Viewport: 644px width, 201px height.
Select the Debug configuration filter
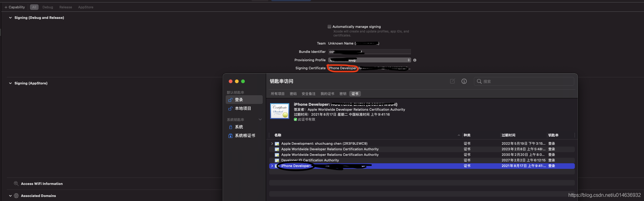point(48,7)
